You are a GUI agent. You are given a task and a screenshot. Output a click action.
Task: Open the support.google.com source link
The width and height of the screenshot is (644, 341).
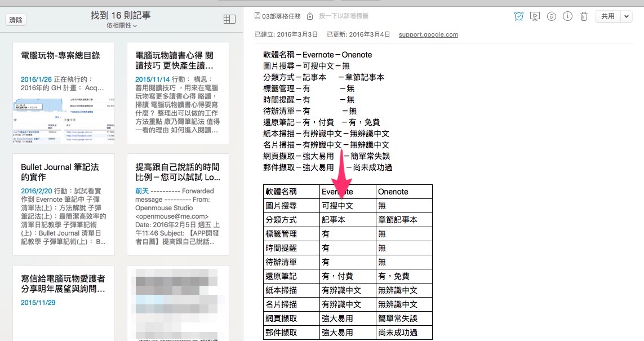pyautogui.click(x=428, y=34)
